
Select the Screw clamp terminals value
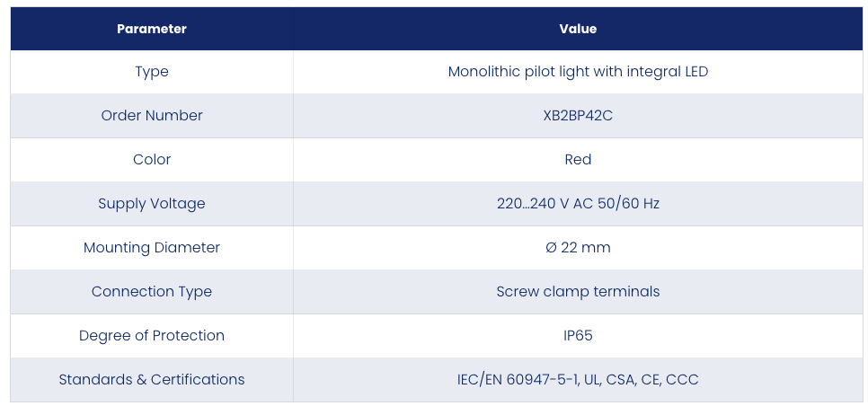pyautogui.click(x=578, y=292)
